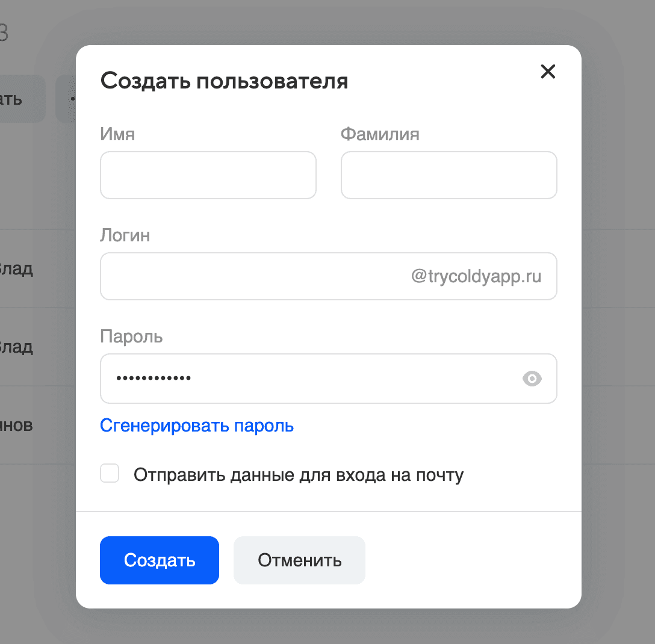Click the Имя field label
The height and width of the screenshot is (644, 655).
(x=117, y=134)
